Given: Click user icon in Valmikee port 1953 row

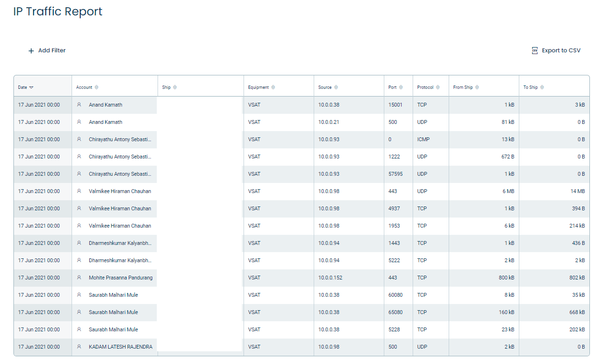Looking at the screenshot, I should (79, 226).
